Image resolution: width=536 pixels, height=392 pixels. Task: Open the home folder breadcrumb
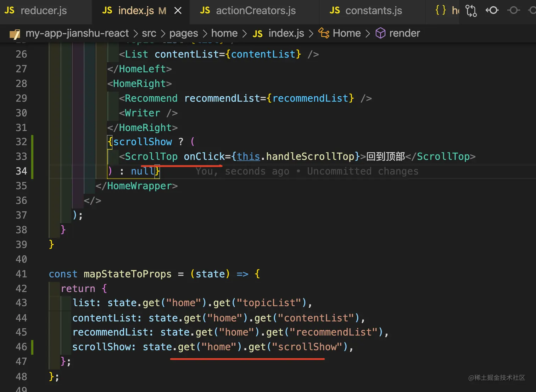(224, 33)
